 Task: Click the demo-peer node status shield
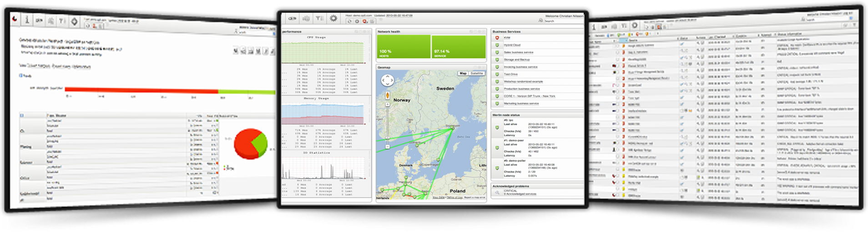[497, 148]
